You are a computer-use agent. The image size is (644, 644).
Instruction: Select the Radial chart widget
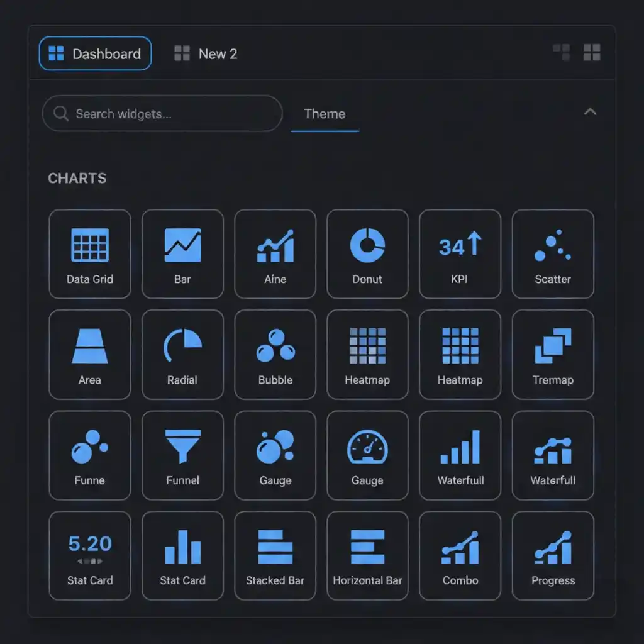coord(182,354)
